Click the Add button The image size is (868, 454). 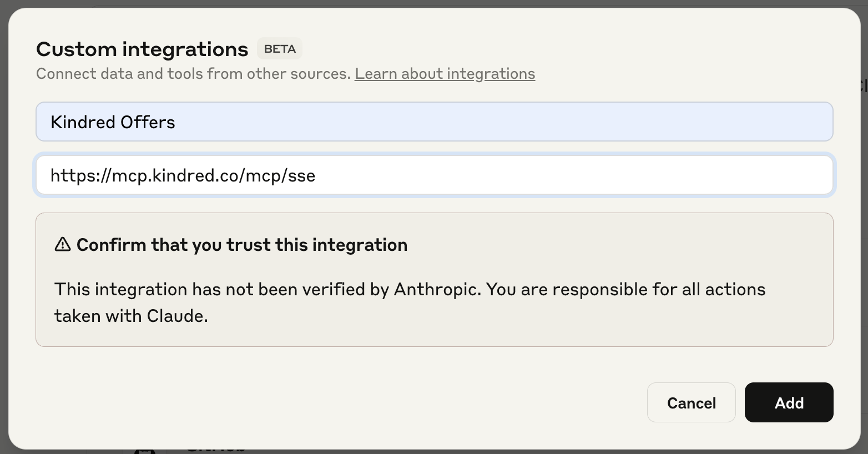point(789,402)
